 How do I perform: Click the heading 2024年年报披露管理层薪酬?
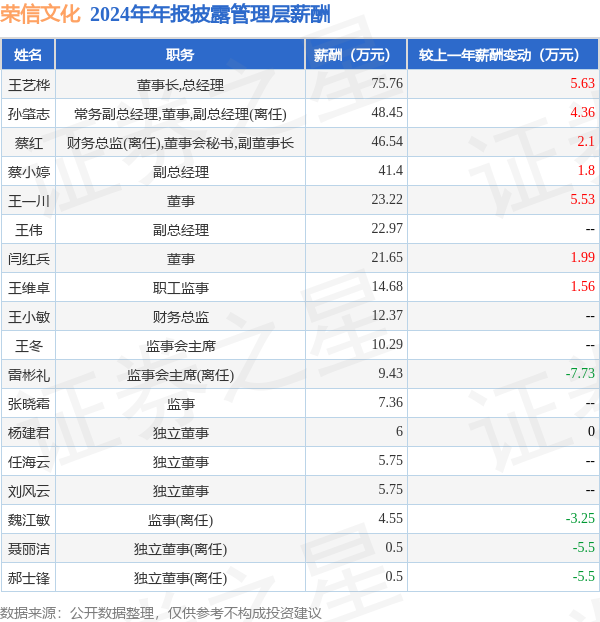[x=210, y=15]
